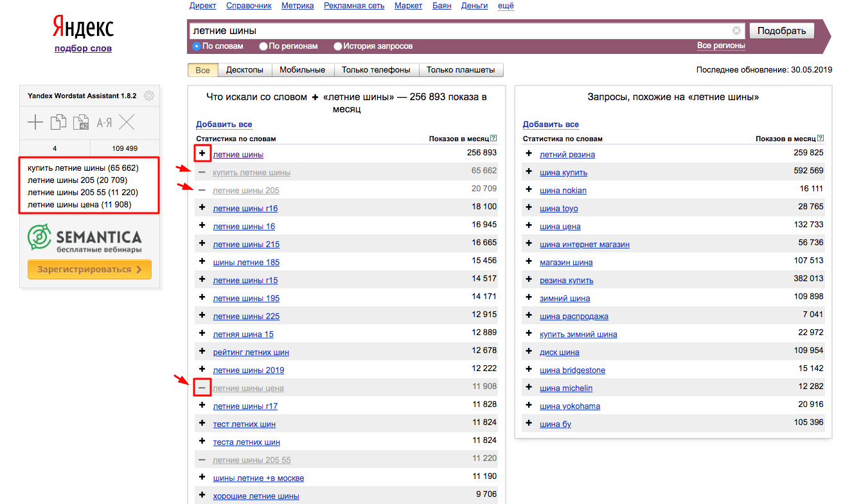This screenshot has width=852, height=504.
Task: Click help icon beside right 'Показов в месяц'
Action: pyautogui.click(x=821, y=138)
